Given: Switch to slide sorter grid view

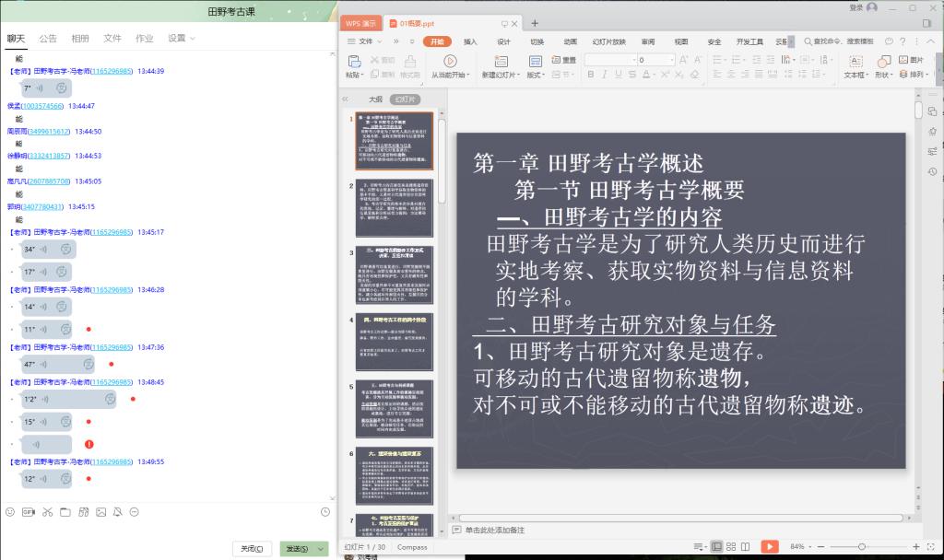Looking at the screenshot, I should click(x=733, y=546).
